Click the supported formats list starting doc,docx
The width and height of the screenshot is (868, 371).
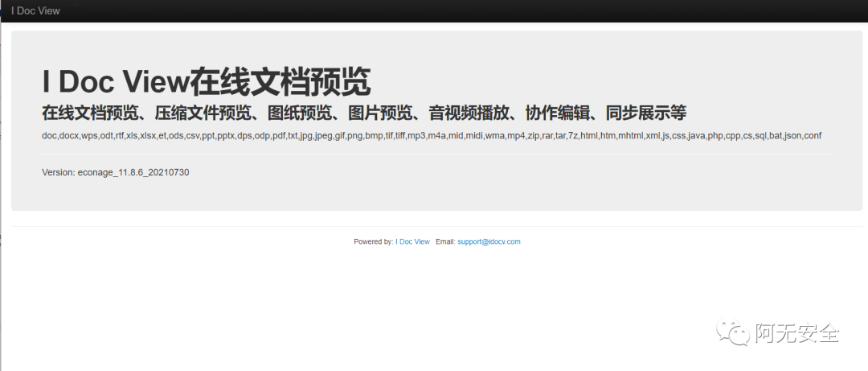[432, 136]
